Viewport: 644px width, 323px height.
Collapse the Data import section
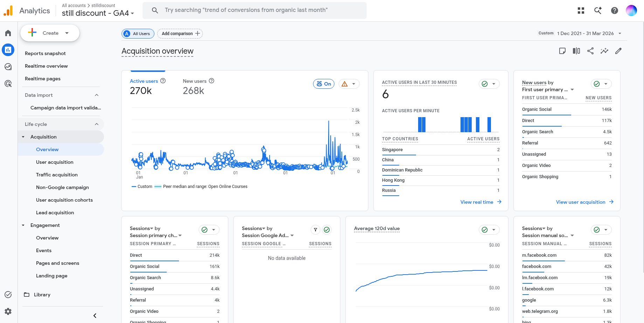[x=97, y=95]
